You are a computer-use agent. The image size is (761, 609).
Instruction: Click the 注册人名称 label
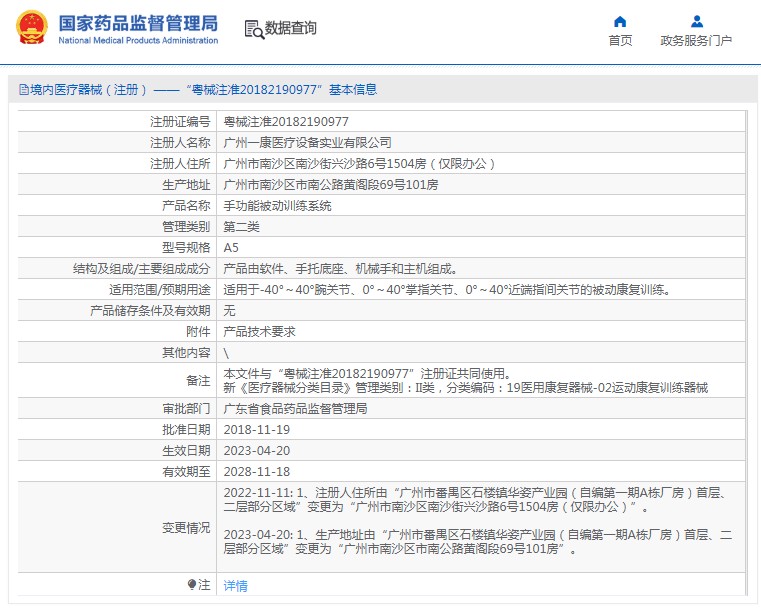[180, 143]
